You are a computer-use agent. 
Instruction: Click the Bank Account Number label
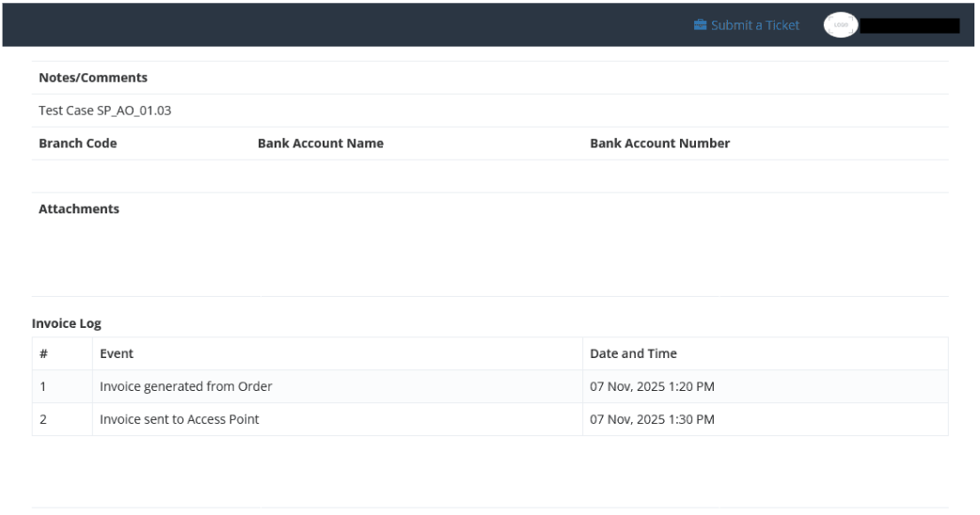tap(659, 144)
